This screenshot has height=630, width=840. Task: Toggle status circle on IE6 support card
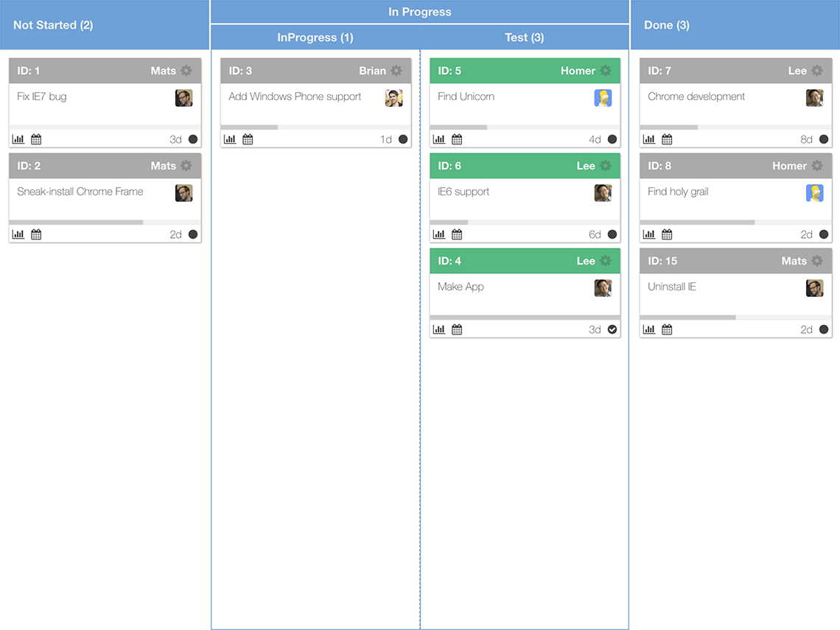612,234
